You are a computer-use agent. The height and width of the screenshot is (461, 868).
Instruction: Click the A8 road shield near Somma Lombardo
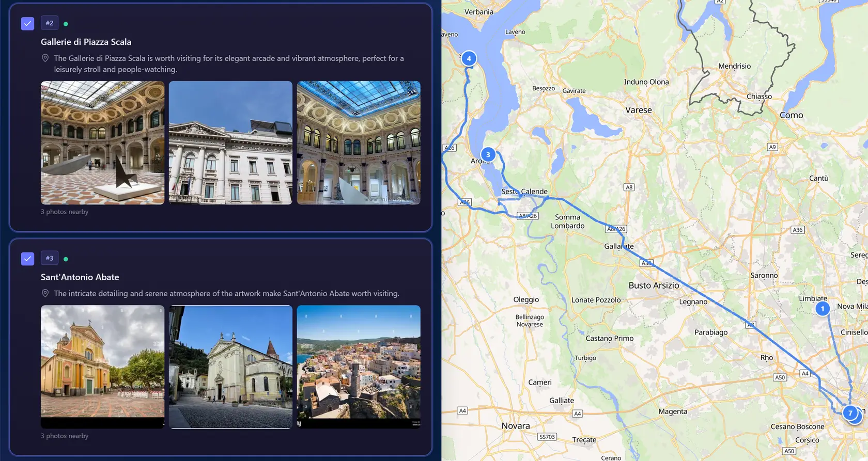click(x=629, y=187)
